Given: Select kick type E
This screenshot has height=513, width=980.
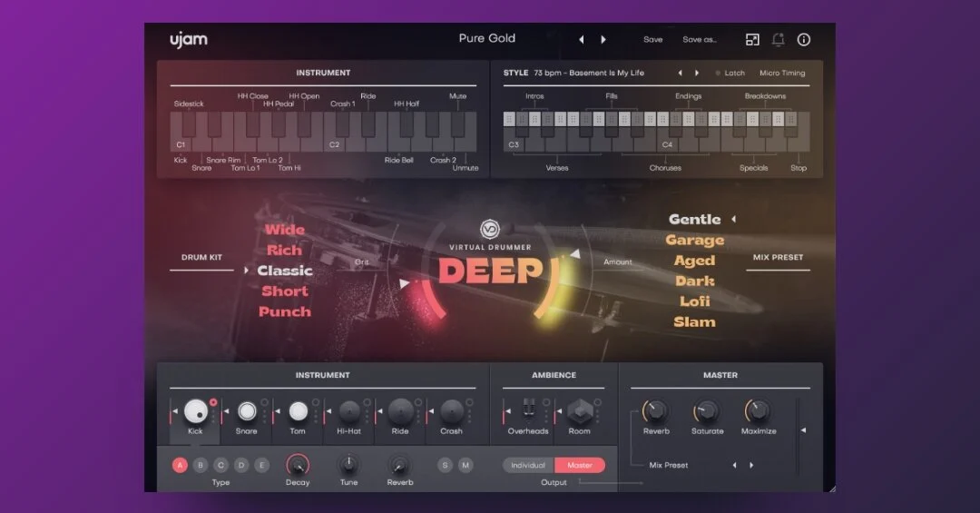Looking at the screenshot, I should click(x=262, y=465).
